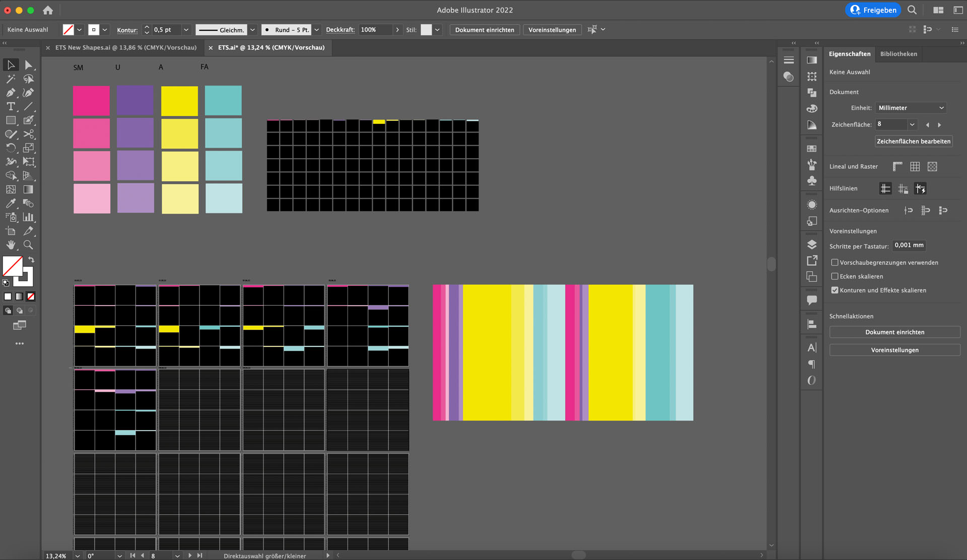The height and width of the screenshot is (560, 967).
Task: Toggle the grid display icon
Action: 915,167
